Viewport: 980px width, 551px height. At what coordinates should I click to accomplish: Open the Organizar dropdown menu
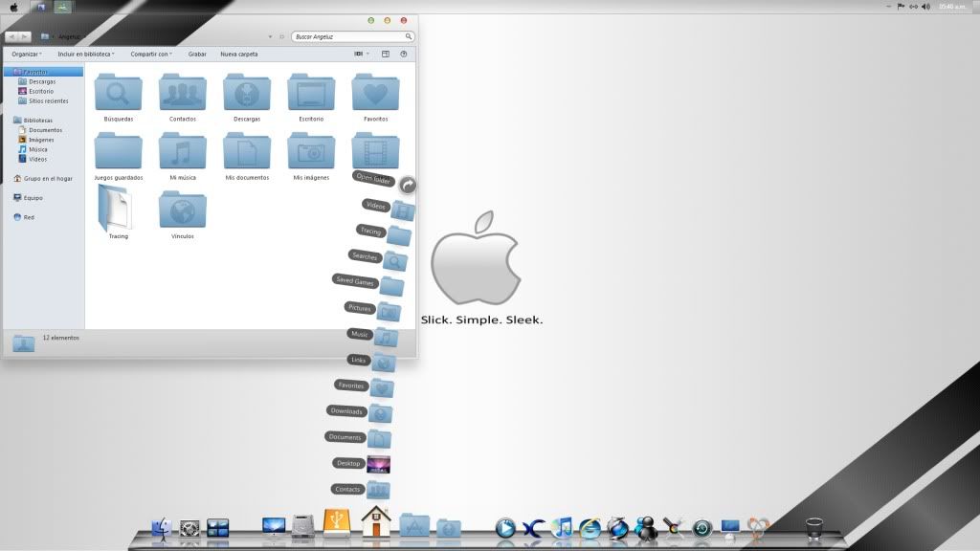(27, 55)
